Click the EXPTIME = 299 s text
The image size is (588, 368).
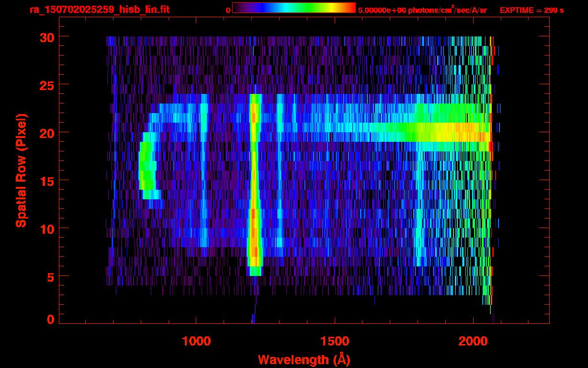(531, 10)
